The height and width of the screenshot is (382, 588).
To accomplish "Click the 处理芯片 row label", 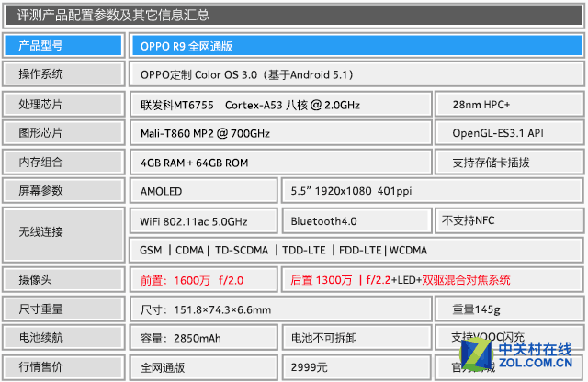I will [62, 105].
